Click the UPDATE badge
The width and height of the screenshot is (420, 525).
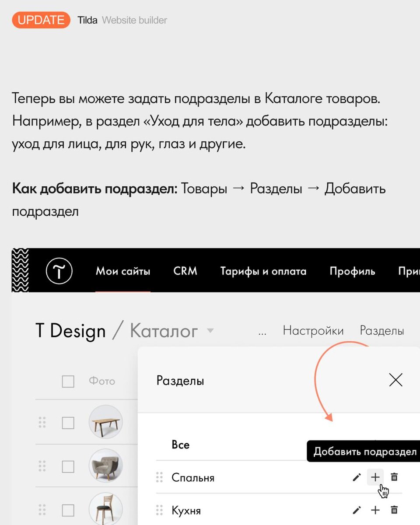(41, 20)
